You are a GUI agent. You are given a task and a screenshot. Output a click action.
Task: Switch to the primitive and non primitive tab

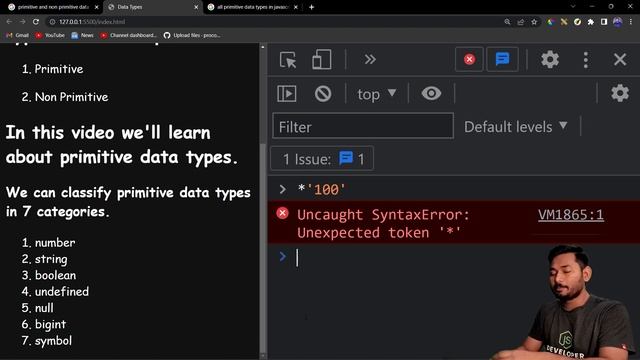click(x=53, y=7)
